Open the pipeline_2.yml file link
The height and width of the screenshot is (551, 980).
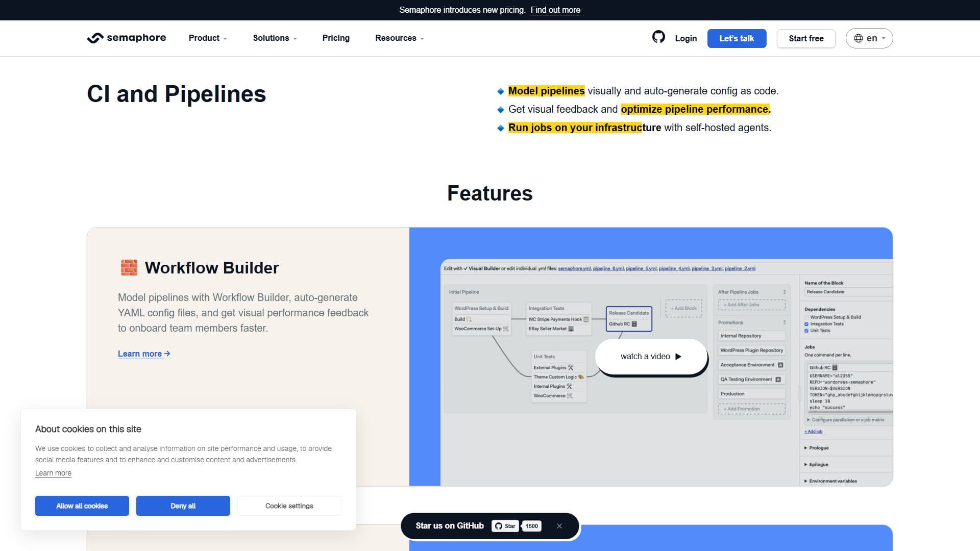tap(740, 268)
